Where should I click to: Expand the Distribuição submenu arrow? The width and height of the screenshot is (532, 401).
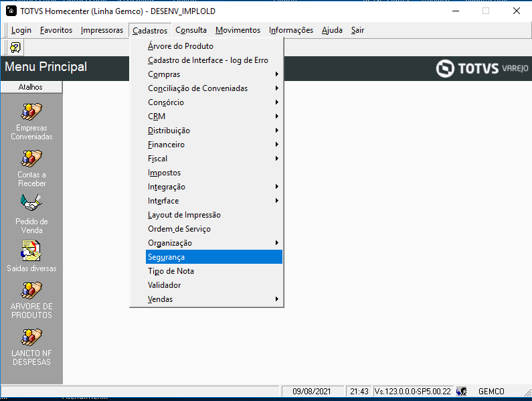277,131
